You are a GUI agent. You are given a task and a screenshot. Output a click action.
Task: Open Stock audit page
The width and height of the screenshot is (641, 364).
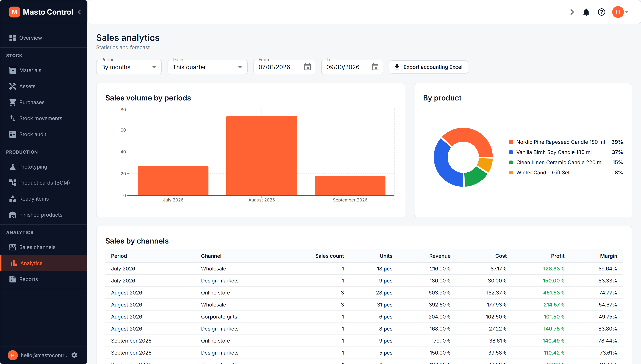click(x=44, y=134)
